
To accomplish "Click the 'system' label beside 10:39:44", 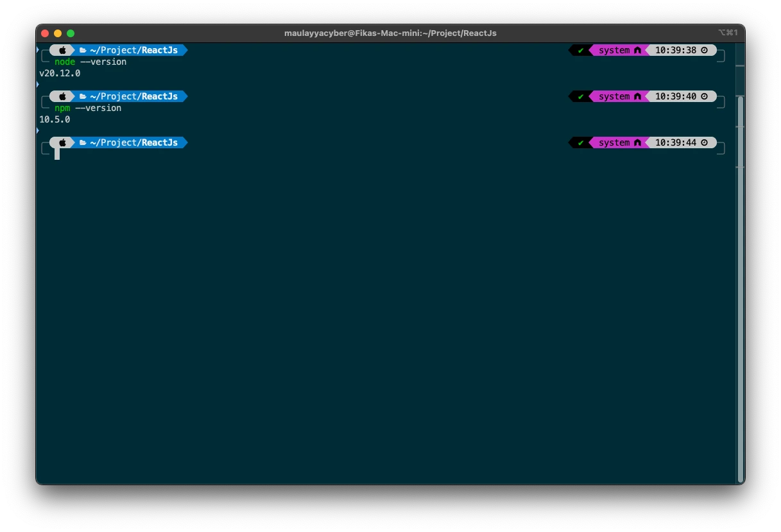I will coord(614,142).
